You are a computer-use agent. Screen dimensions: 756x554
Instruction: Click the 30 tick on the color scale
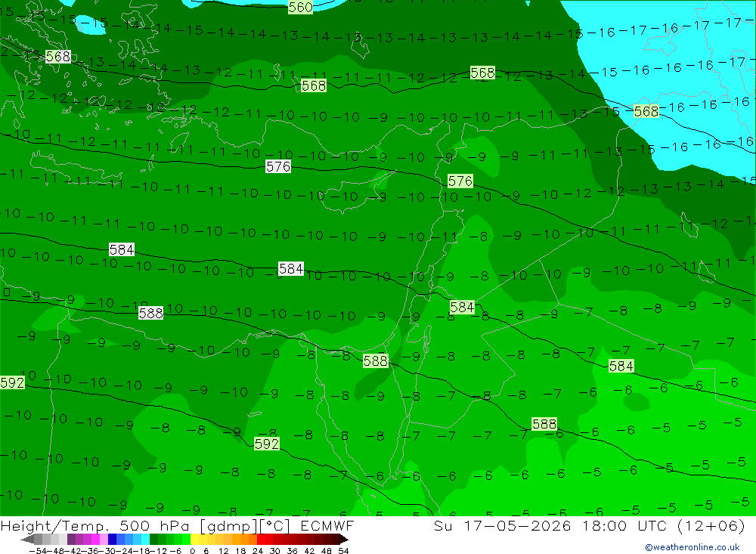275,551
